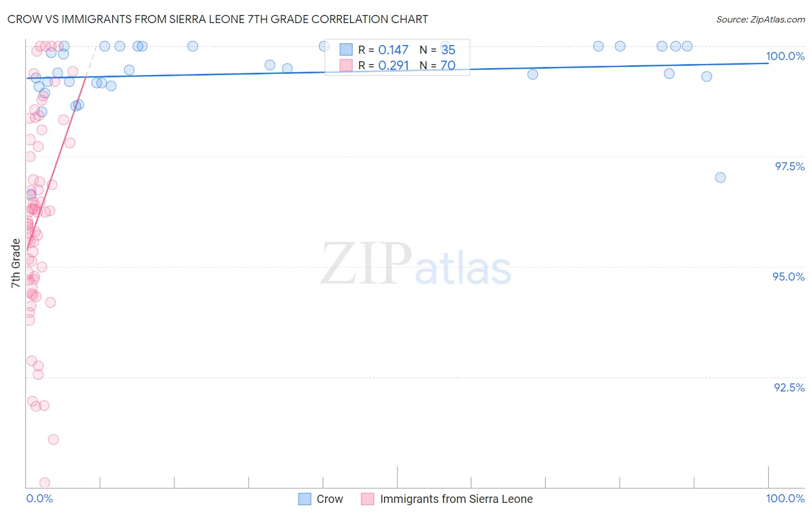Click the Crow legend color swatch
The height and width of the screenshot is (515, 812).
(304, 499)
